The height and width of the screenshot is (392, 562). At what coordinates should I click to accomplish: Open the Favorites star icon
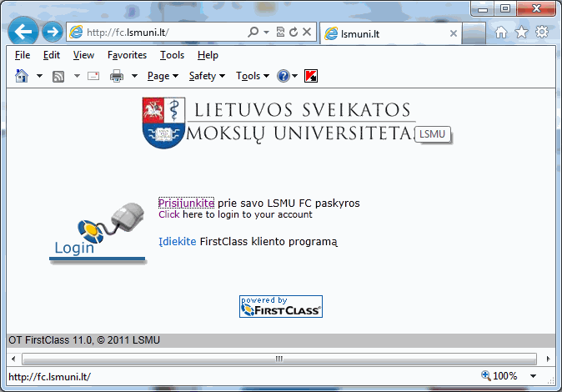click(521, 33)
